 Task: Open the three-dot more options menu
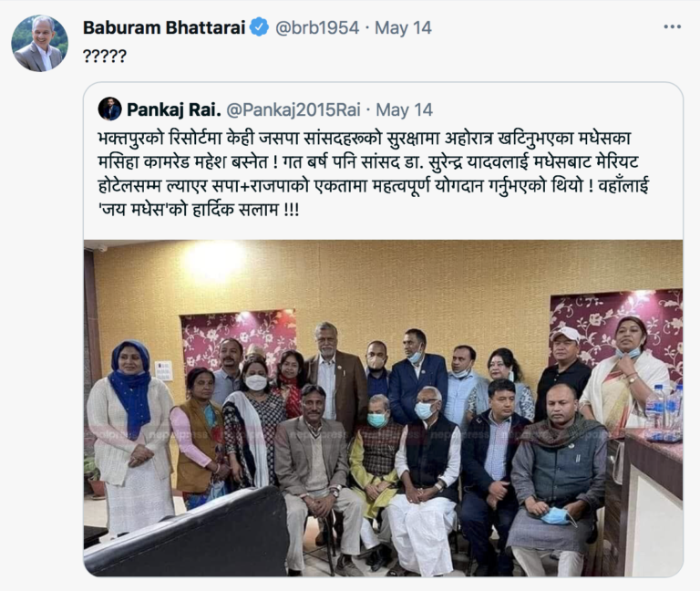tap(673, 27)
